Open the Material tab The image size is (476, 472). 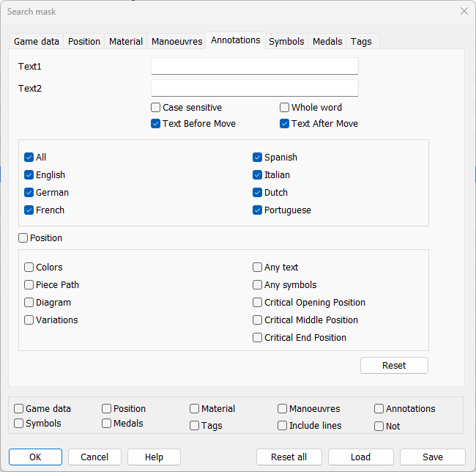(126, 41)
